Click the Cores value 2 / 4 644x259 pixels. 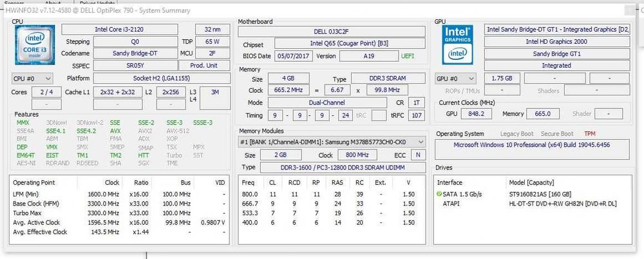click(x=46, y=92)
